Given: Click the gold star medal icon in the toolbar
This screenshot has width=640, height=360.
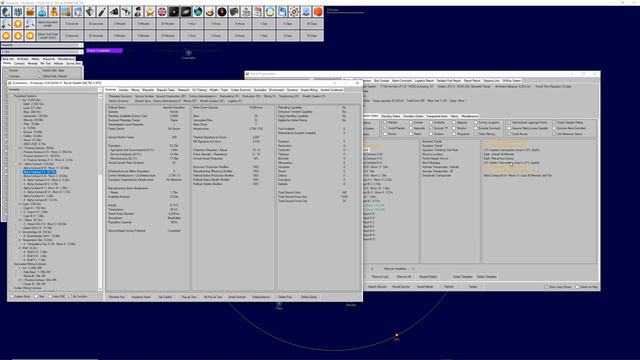Looking at the screenshot, I should point(150,11).
